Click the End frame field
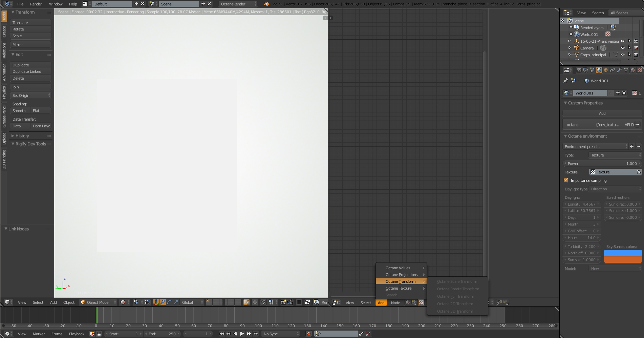The height and width of the screenshot is (338, 644). point(162,334)
